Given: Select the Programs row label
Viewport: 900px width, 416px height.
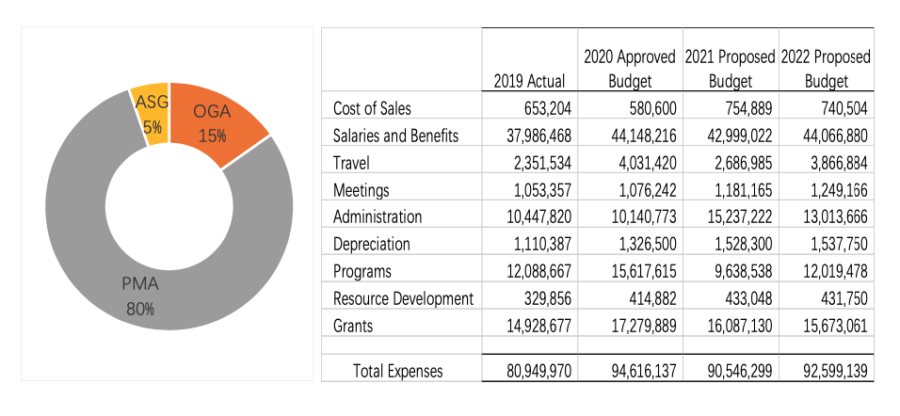Looking at the screenshot, I should [x=362, y=271].
